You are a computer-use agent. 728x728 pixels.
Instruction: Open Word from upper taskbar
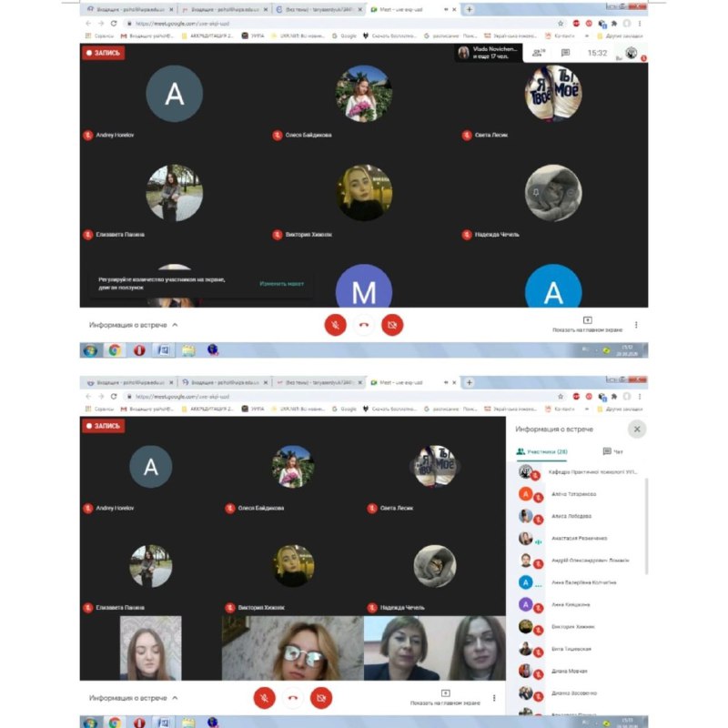[x=164, y=350]
